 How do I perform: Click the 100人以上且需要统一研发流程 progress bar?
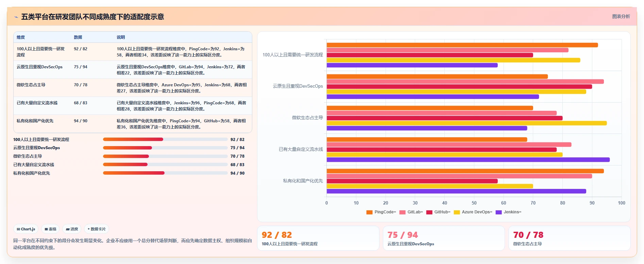coord(165,139)
